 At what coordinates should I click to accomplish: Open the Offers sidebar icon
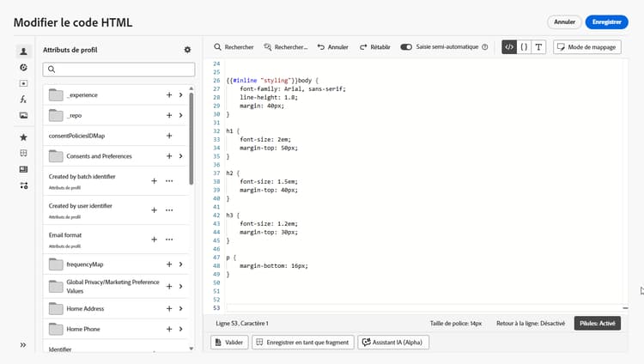(x=23, y=83)
